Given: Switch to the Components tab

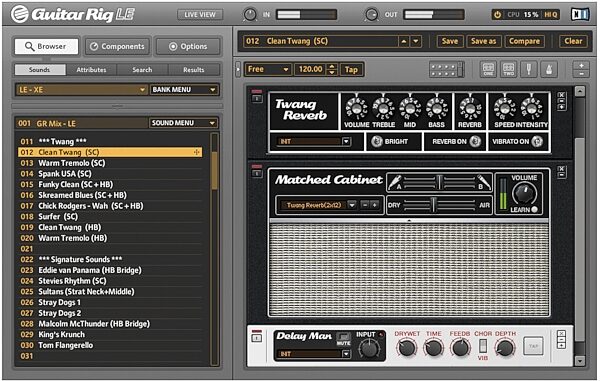Looking at the screenshot, I should point(117,46).
